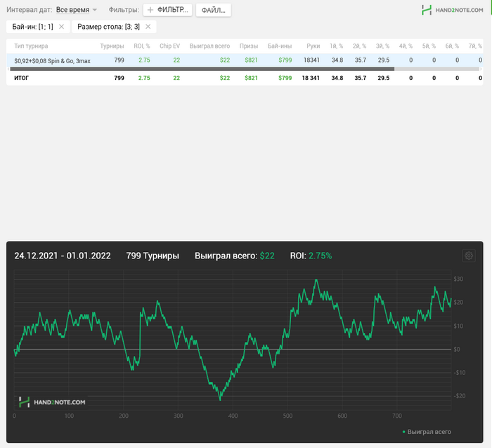Click the plus icon on the ФИЛЬТР button

[150, 11]
